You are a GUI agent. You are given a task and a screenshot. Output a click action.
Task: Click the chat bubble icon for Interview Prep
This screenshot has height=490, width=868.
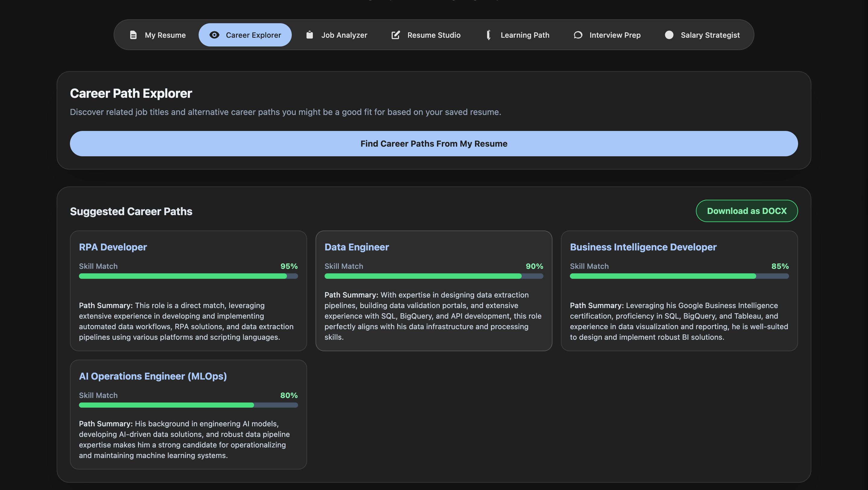click(578, 35)
